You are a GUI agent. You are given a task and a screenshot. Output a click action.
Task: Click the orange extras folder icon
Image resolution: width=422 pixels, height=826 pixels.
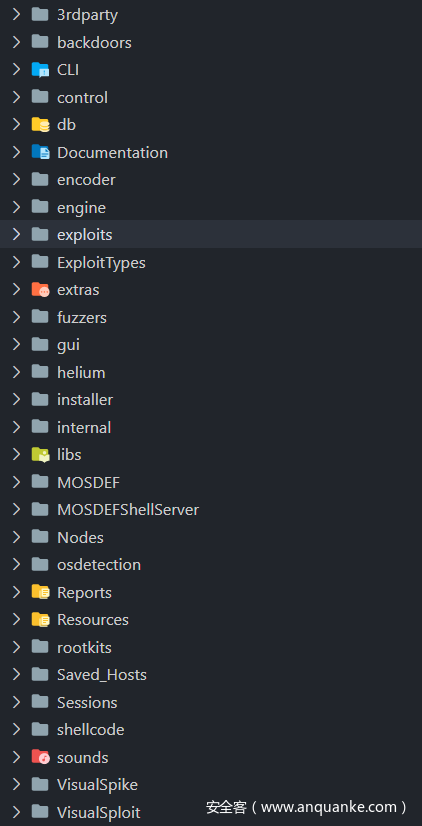click(40, 290)
